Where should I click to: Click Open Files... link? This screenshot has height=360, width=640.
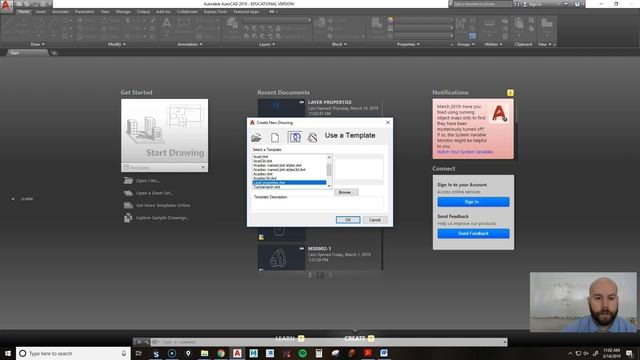coord(148,180)
